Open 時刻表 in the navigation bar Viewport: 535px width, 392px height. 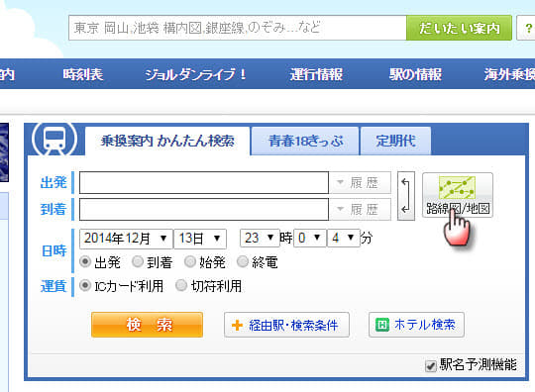coord(83,74)
